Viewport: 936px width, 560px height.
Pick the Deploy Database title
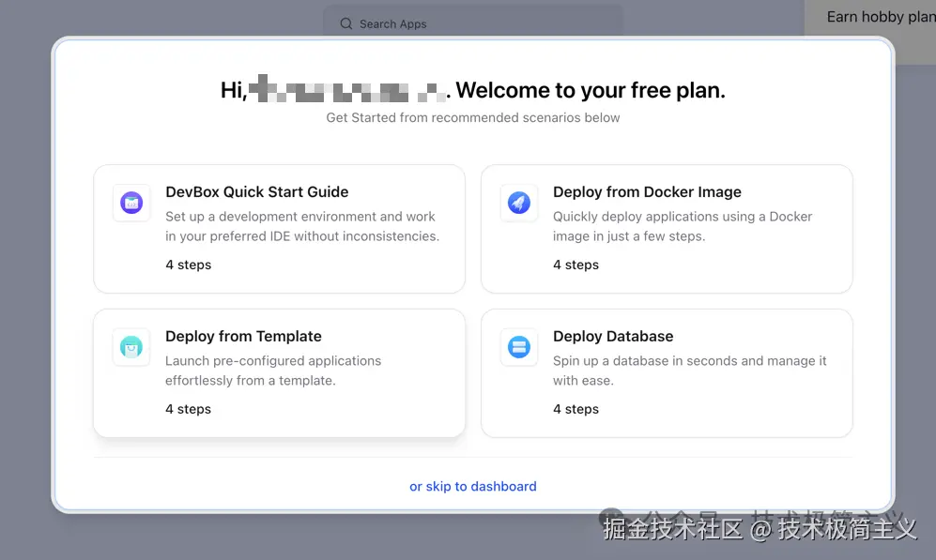coord(613,337)
